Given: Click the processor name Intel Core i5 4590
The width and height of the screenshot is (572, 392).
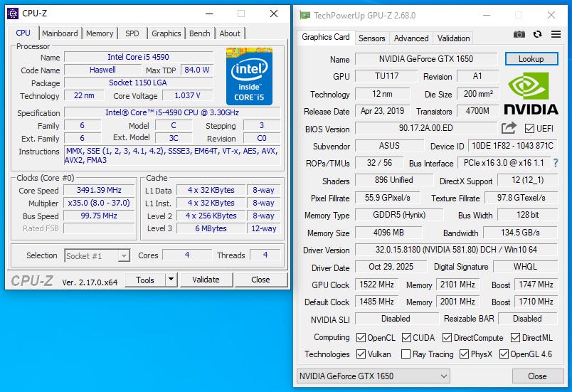Looking at the screenshot, I should 138,57.
